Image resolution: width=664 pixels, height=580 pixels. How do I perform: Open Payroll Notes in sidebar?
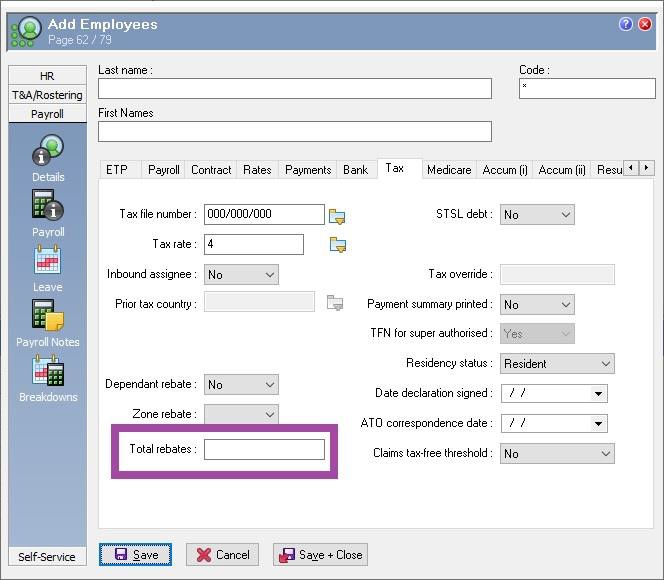48,318
